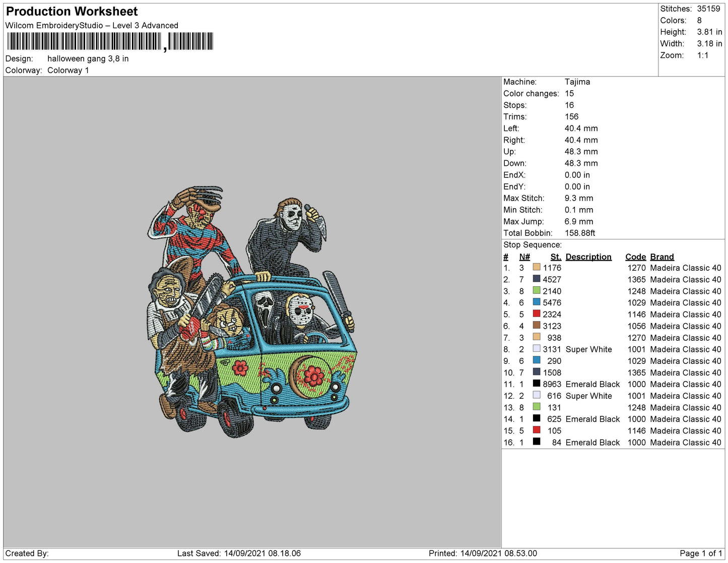The height and width of the screenshot is (563, 728).
Task: Click the "Created By:" footer label
Action: coord(27,553)
